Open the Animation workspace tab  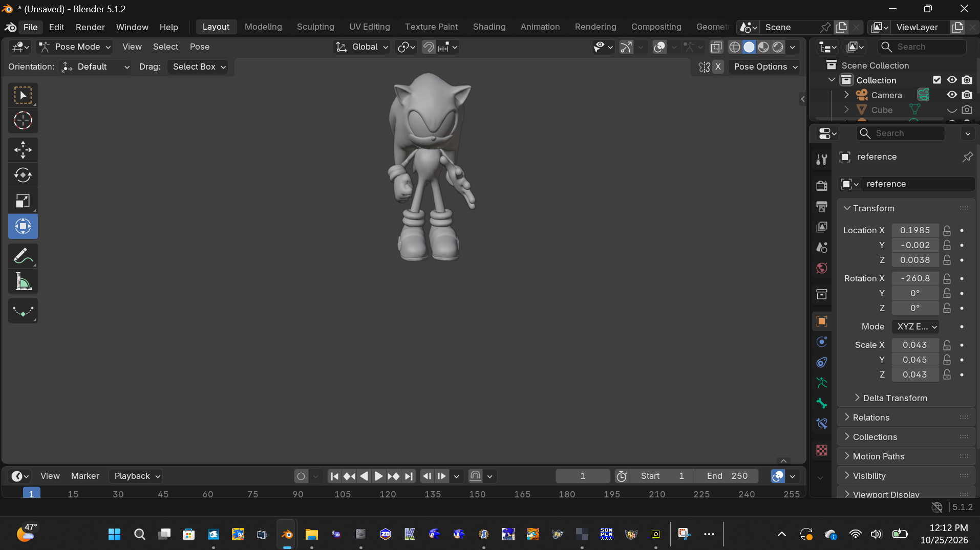click(540, 27)
